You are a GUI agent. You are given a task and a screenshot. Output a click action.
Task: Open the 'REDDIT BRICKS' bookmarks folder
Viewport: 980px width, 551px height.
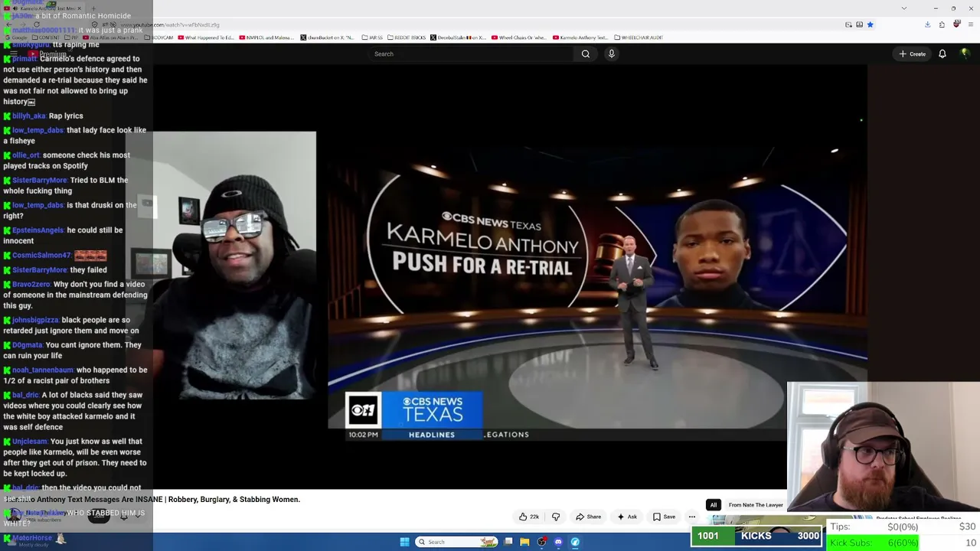(x=406, y=37)
